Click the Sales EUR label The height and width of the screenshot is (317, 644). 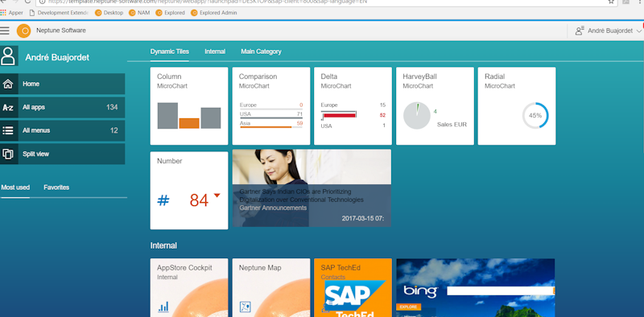tap(452, 125)
